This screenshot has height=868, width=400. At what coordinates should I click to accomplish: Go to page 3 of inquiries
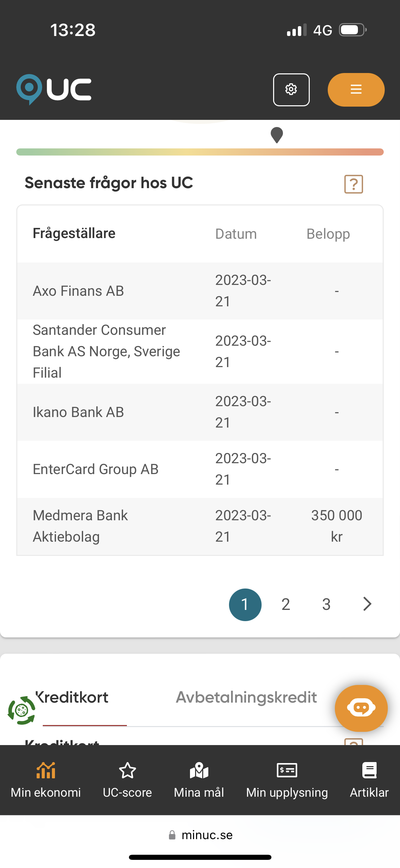click(x=326, y=604)
